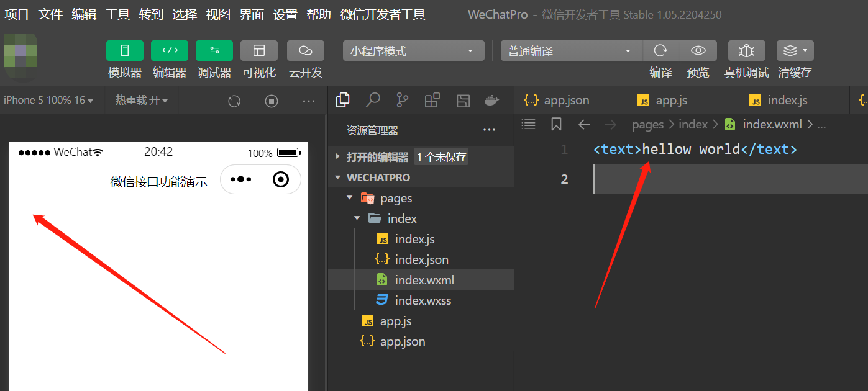The width and height of the screenshot is (868, 391).
Task: Open the 编辑 menu
Action: pos(84,14)
